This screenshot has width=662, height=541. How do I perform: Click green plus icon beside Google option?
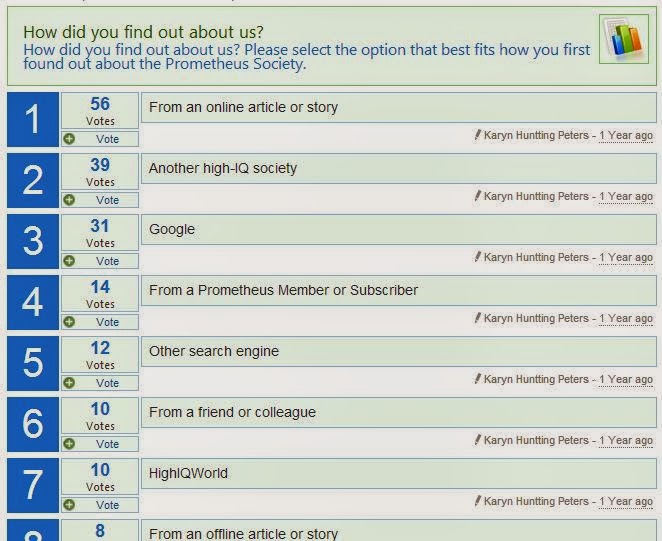point(69,261)
